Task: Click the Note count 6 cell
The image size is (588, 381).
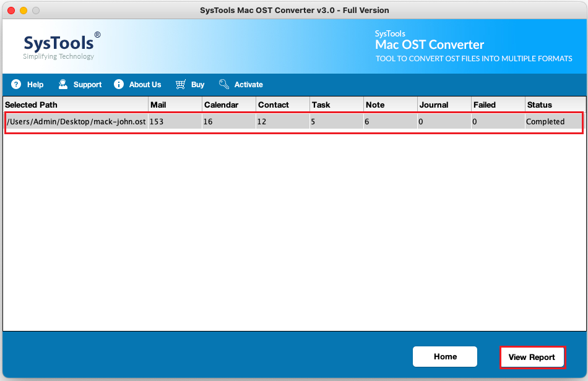Action: [x=391, y=122]
